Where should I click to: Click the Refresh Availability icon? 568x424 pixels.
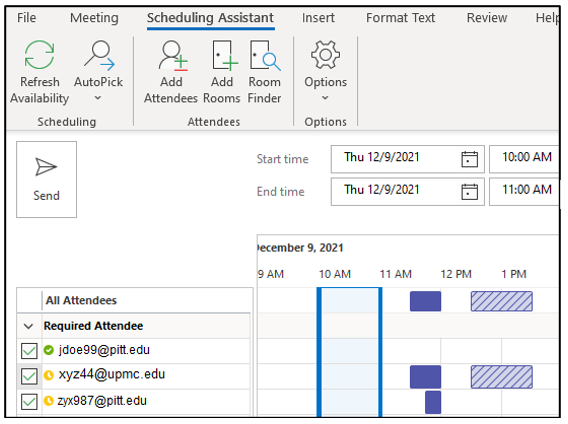[x=39, y=55]
